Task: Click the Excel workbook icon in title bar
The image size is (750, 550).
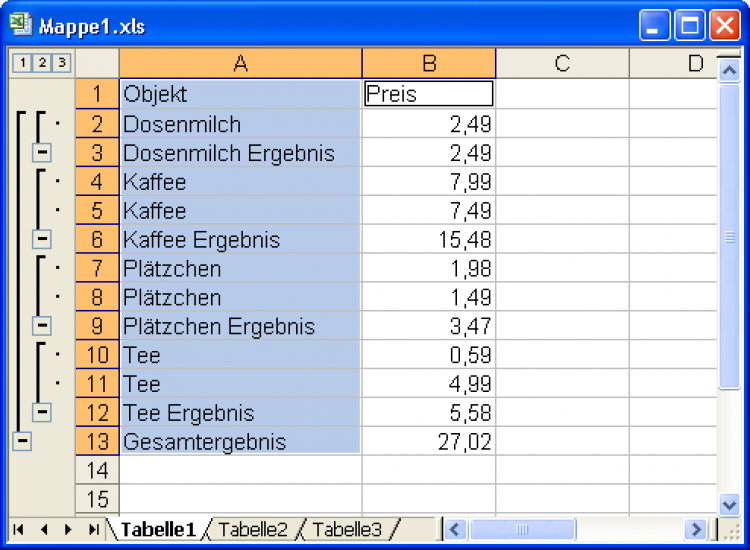Action: [21, 24]
